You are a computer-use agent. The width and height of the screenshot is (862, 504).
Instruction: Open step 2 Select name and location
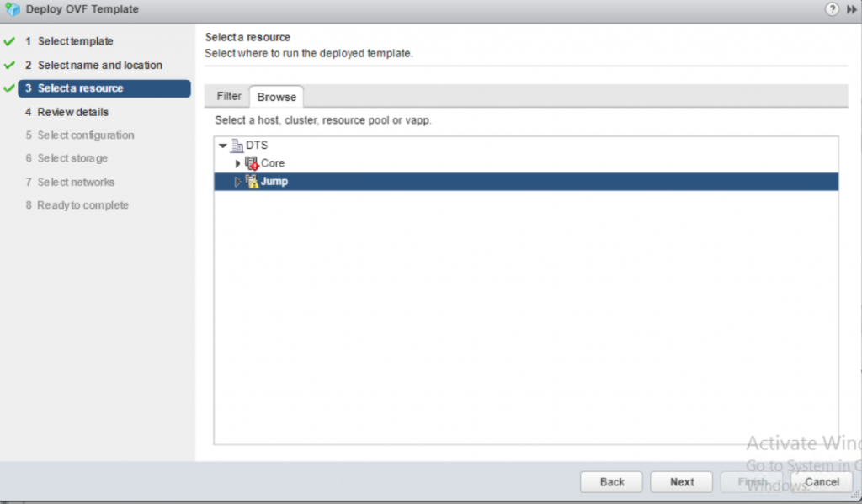tap(99, 65)
